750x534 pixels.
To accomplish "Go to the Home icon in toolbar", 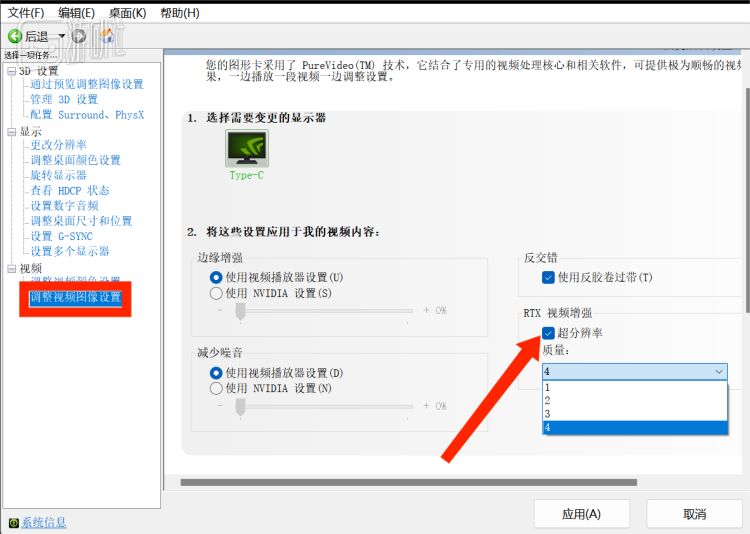I will pos(107,35).
